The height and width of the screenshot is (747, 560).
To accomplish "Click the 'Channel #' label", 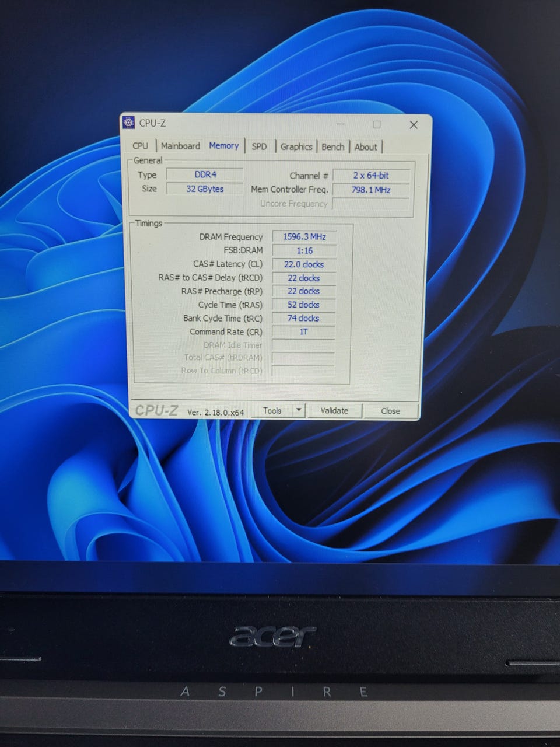I will [309, 176].
